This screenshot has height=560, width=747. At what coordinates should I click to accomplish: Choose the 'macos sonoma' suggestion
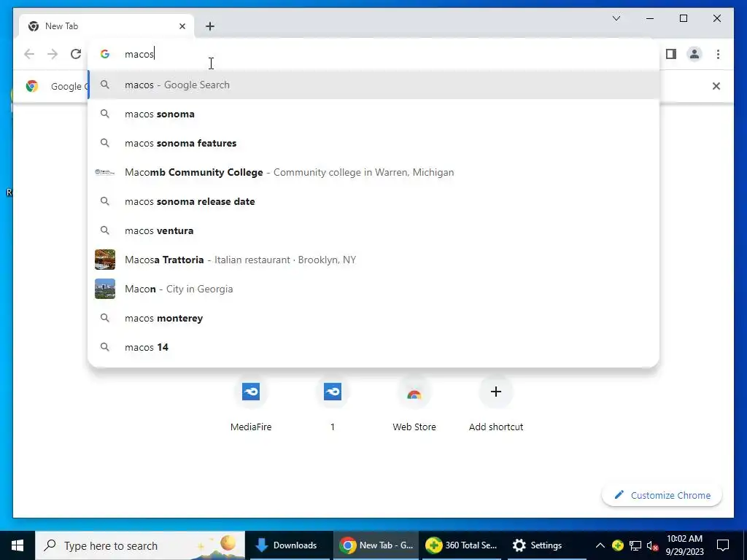(x=373, y=114)
